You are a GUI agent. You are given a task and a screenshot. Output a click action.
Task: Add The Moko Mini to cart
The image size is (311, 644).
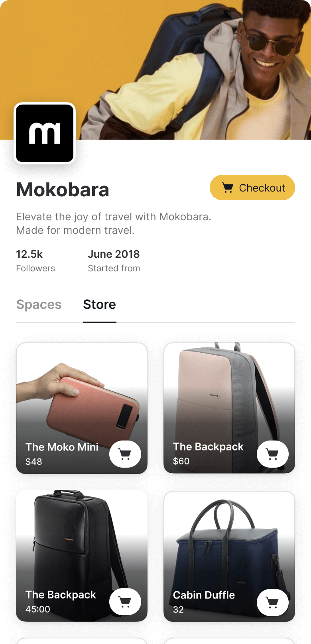point(125,454)
